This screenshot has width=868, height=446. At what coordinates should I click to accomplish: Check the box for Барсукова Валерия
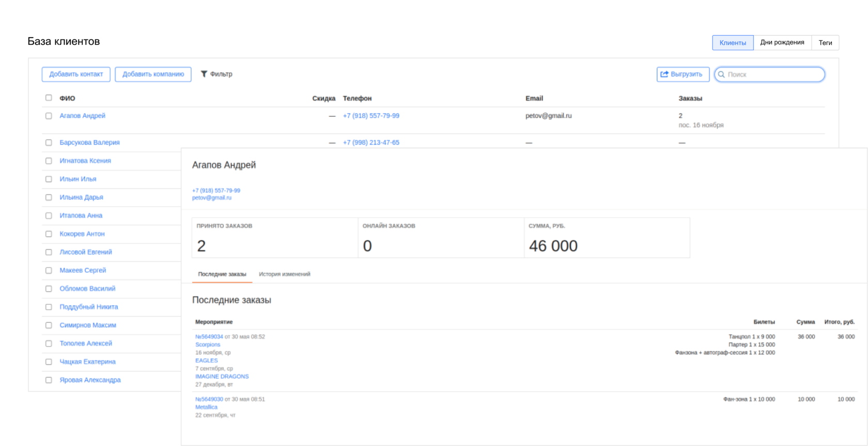49,143
